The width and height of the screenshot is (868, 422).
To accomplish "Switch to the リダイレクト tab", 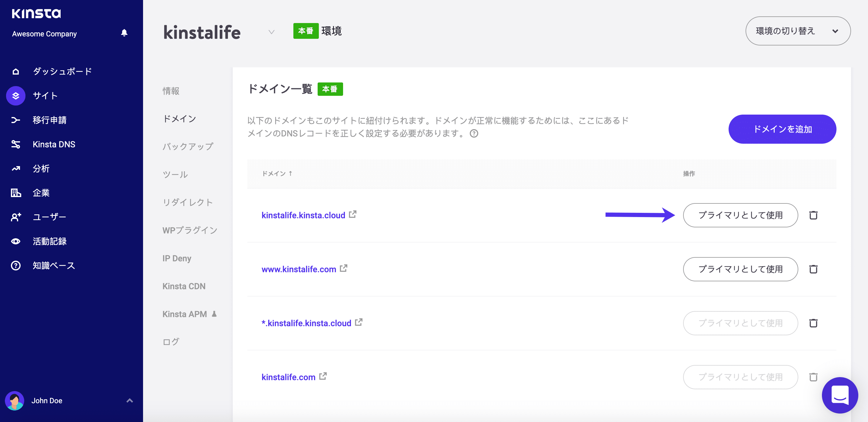I will click(x=188, y=202).
